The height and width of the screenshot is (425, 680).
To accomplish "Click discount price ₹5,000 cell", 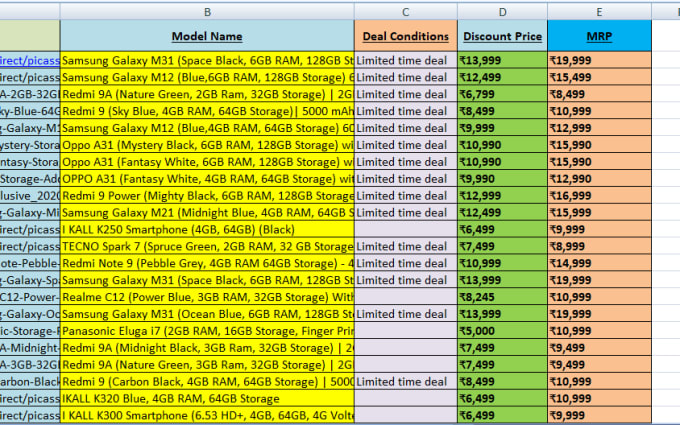I will click(502, 331).
